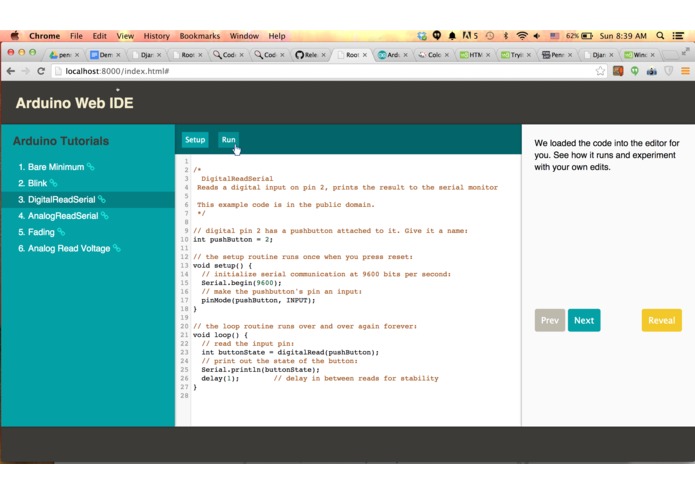This screenshot has width=695, height=494.
Task: Switch to the Ardu tab
Action: click(392, 55)
